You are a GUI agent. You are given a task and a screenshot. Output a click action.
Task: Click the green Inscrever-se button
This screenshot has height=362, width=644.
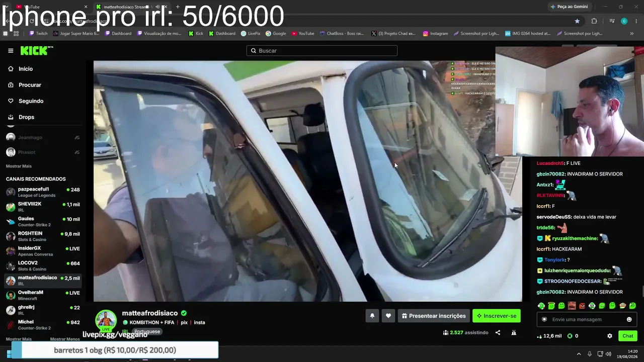pyautogui.click(x=497, y=316)
